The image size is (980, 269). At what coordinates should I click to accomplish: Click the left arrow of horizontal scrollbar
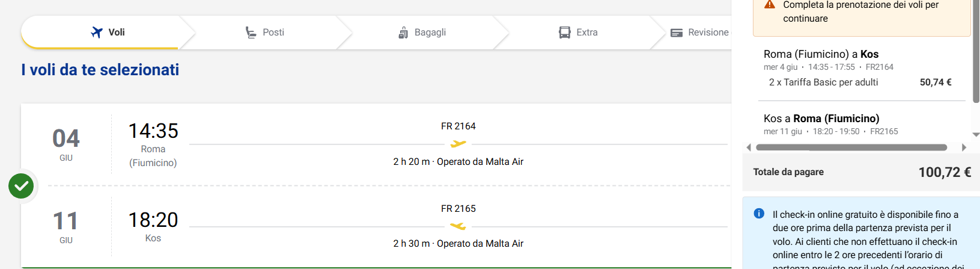point(749,147)
